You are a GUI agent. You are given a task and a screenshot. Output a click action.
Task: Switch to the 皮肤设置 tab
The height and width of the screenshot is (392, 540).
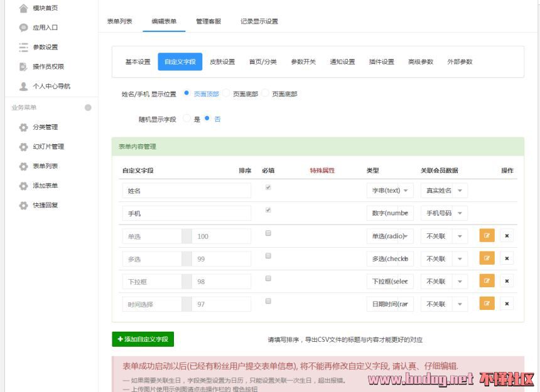pos(222,61)
